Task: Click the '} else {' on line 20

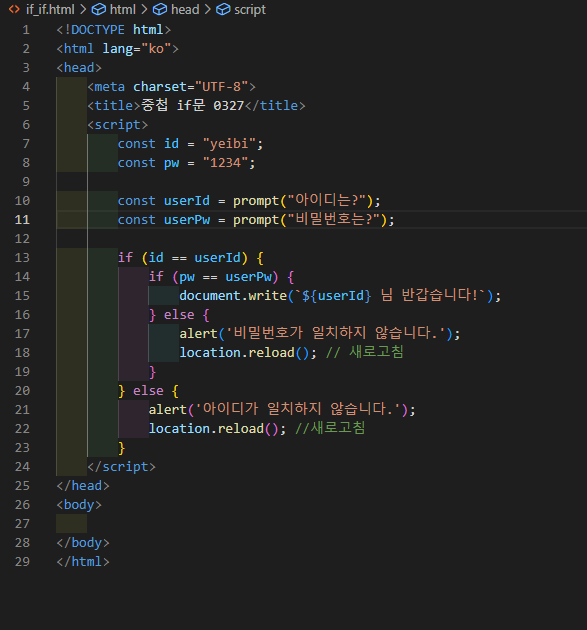Action: (148, 391)
